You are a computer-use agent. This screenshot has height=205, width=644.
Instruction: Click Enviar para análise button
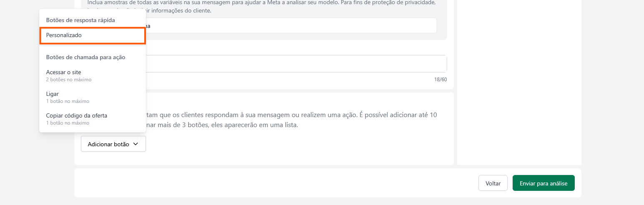point(543,183)
